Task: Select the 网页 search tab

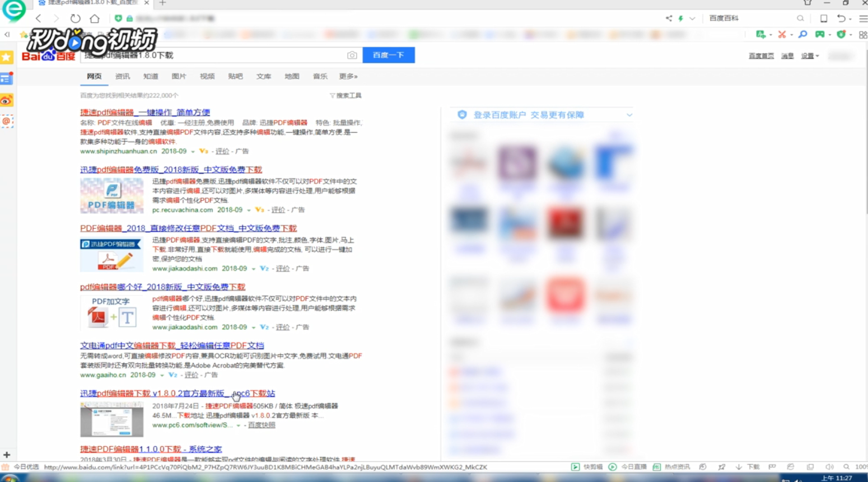Action: tap(94, 76)
